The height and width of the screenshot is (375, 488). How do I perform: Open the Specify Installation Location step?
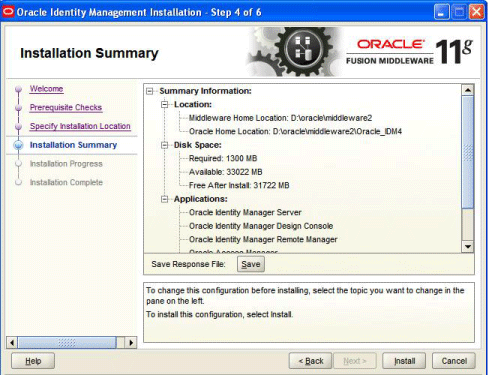[80, 126]
